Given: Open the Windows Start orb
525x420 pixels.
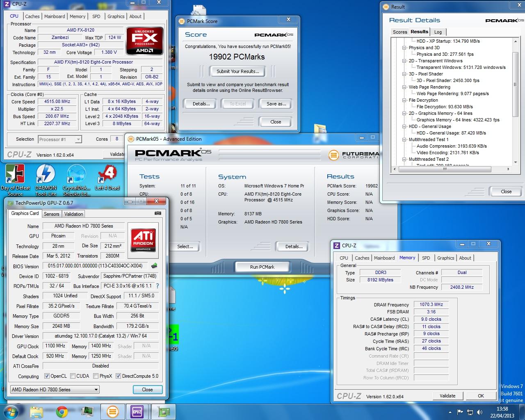Looking at the screenshot, I should [11, 411].
